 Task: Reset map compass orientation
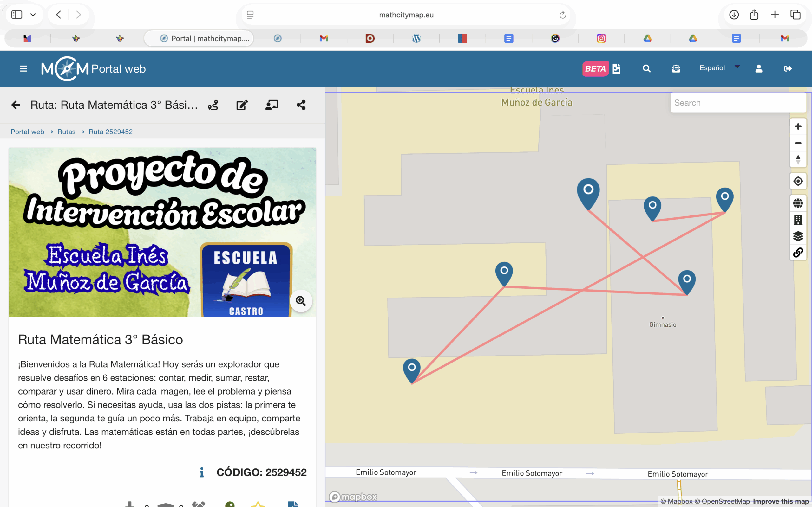coord(798,159)
